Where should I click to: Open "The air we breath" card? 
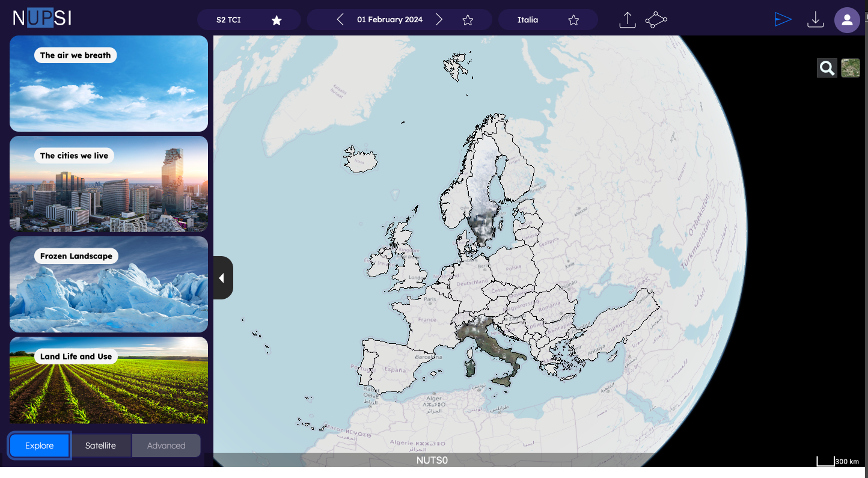[109, 84]
